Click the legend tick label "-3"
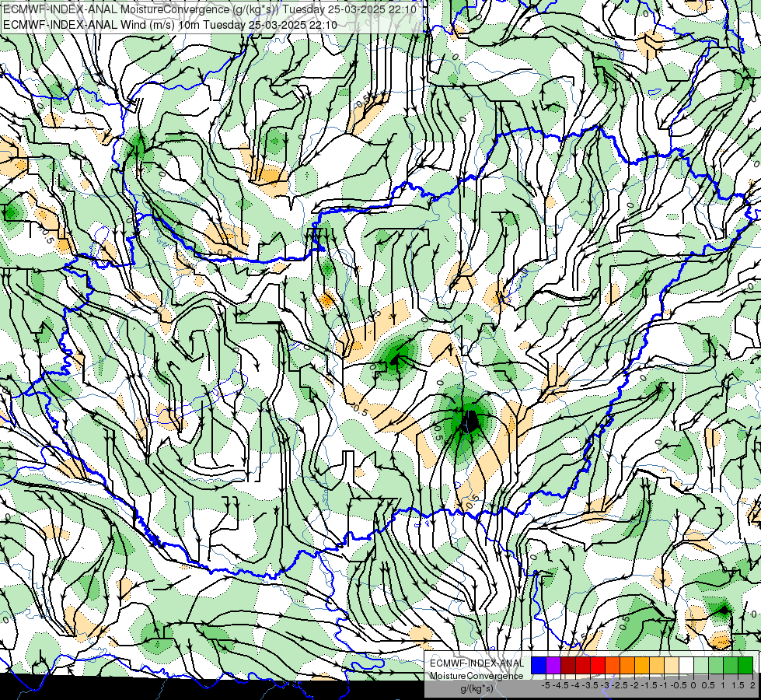This screenshot has height=700, width=761. pos(606,685)
